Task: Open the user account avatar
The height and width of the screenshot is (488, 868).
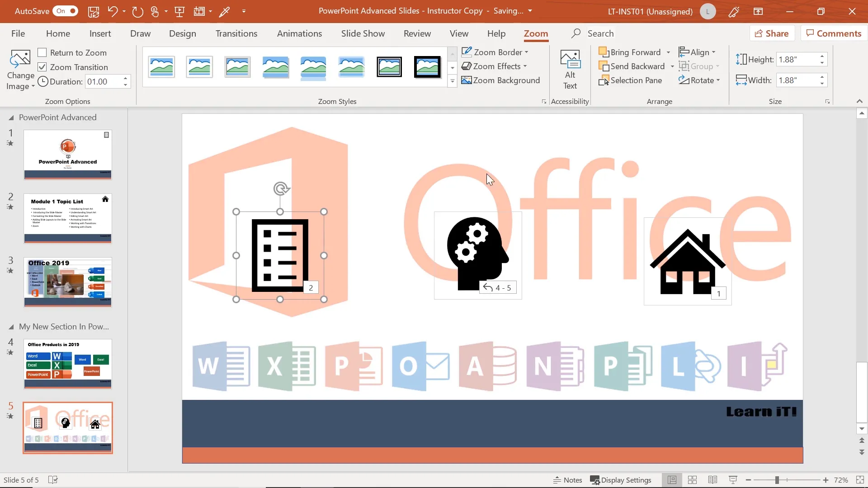Action: pyautogui.click(x=708, y=11)
